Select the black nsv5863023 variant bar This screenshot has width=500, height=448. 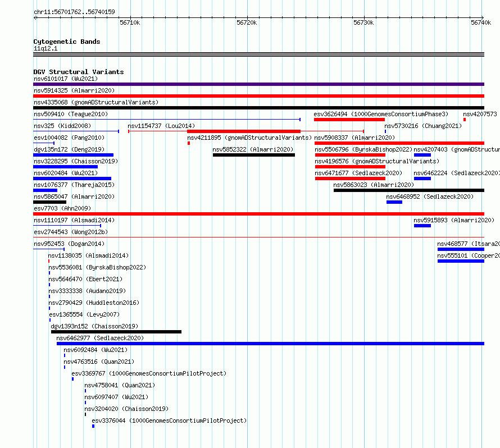[409, 190]
